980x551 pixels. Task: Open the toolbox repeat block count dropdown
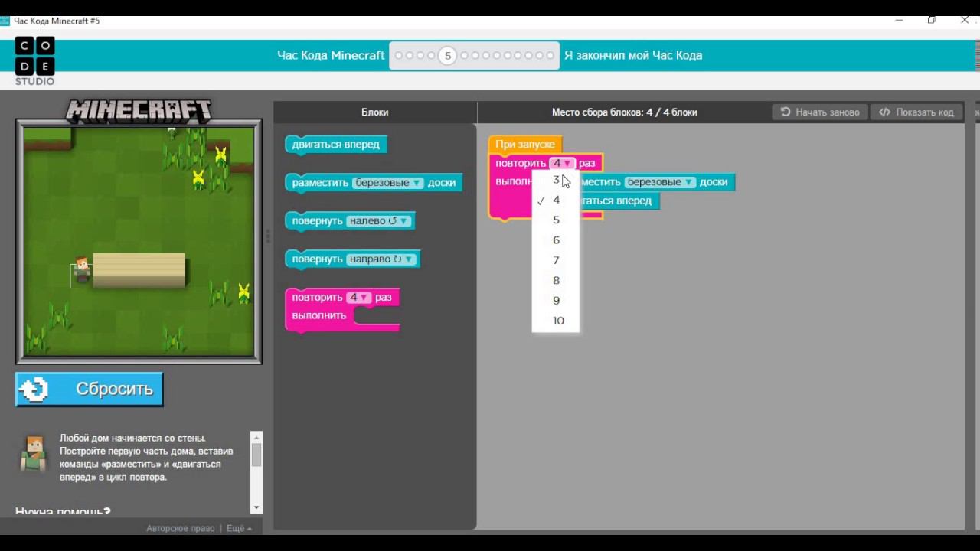pos(358,297)
